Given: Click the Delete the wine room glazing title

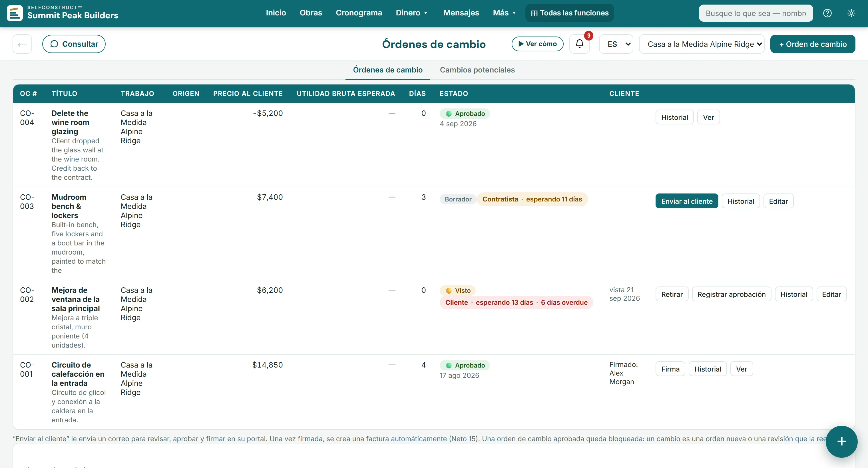Looking at the screenshot, I should [x=71, y=122].
